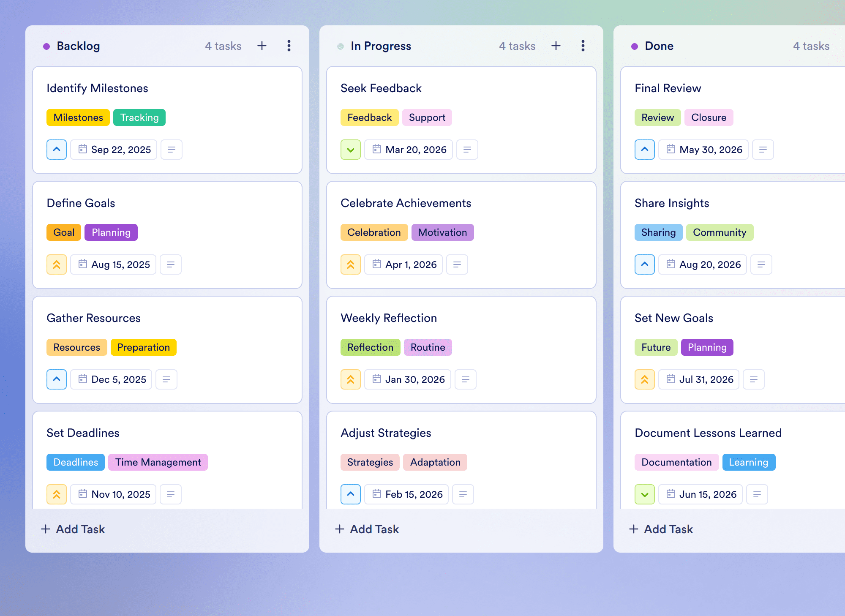Change priority on Share Insights card
The width and height of the screenshot is (845, 616).
click(645, 264)
